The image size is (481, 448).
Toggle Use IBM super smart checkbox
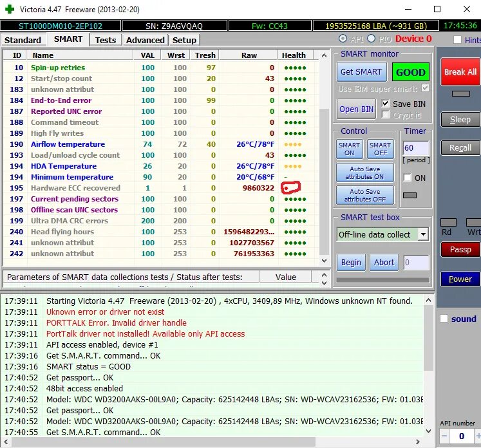pyautogui.click(x=425, y=88)
